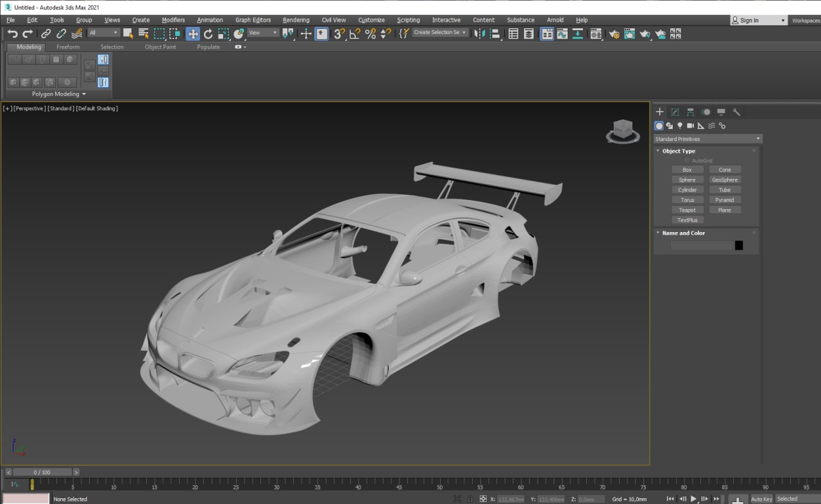Activate the Select and Scale tool
Image resolution: width=821 pixels, height=504 pixels.
pos(224,33)
